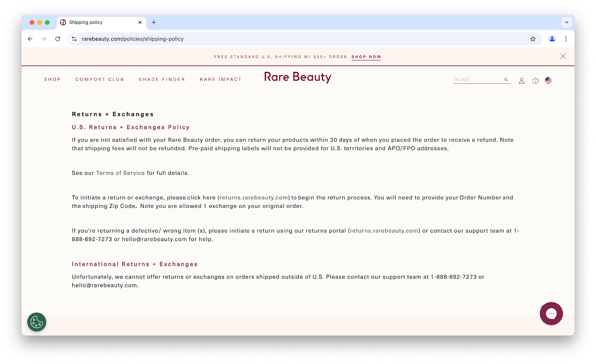Open the SHOP menu
Image resolution: width=596 pixels, height=364 pixels.
click(x=53, y=79)
